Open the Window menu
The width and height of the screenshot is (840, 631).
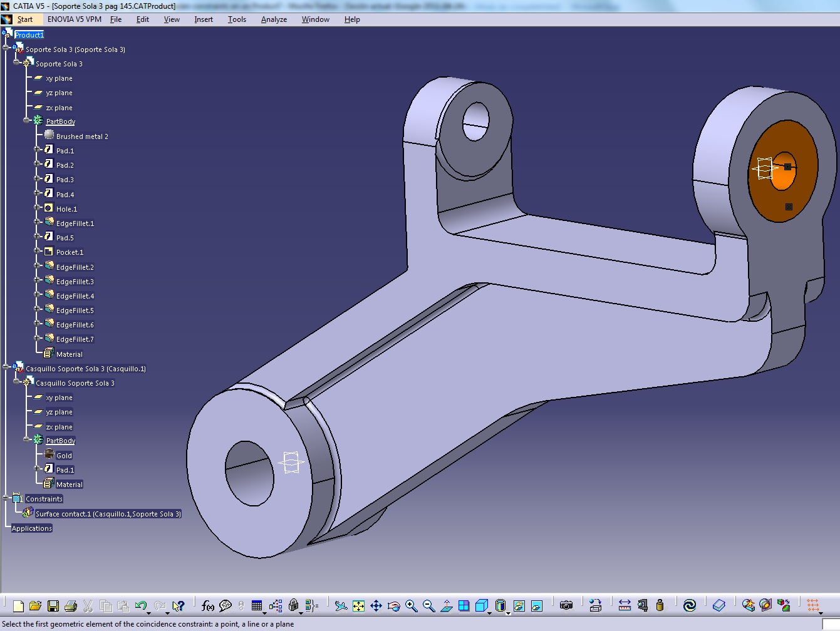316,19
